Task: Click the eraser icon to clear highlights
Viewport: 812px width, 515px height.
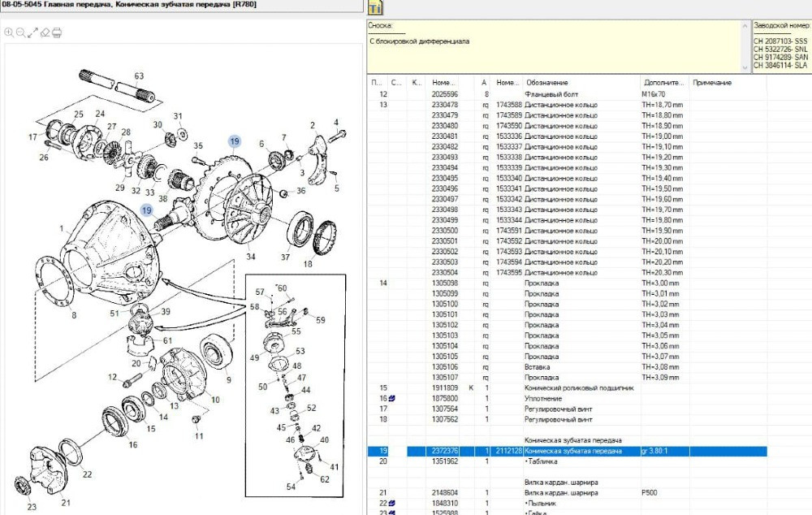Action: (45, 32)
